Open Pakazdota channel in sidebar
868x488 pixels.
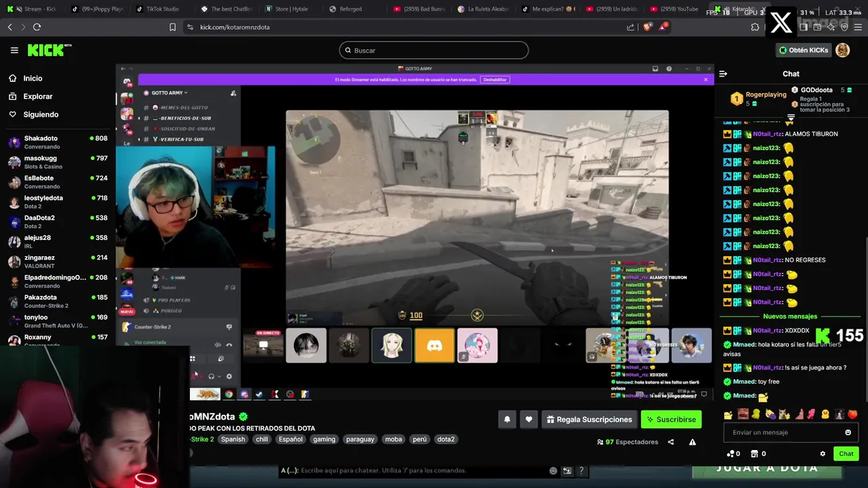click(x=58, y=302)
